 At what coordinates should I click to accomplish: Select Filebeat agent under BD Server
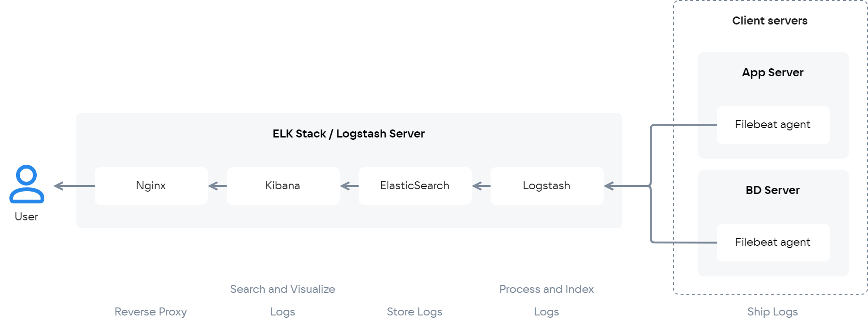(773, 242)
